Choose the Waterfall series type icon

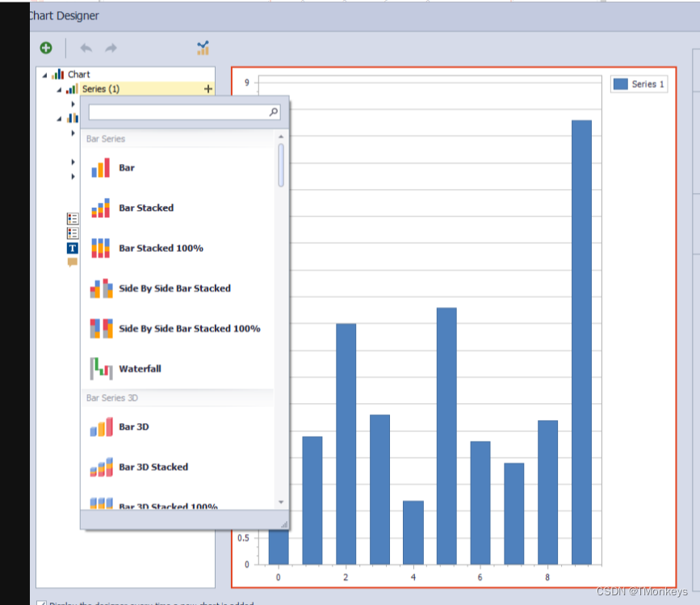(101, 368)
